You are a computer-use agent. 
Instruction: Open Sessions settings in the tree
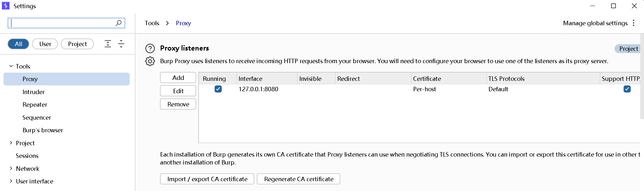(x=27, y=156)
